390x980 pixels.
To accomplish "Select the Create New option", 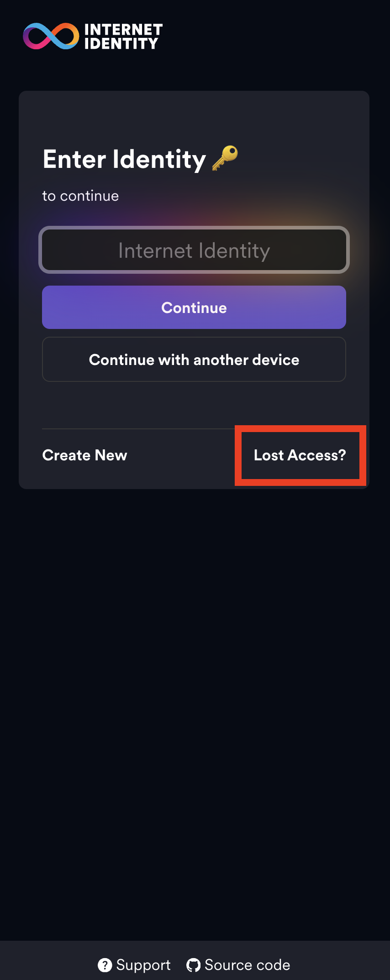I will (85, 455).
